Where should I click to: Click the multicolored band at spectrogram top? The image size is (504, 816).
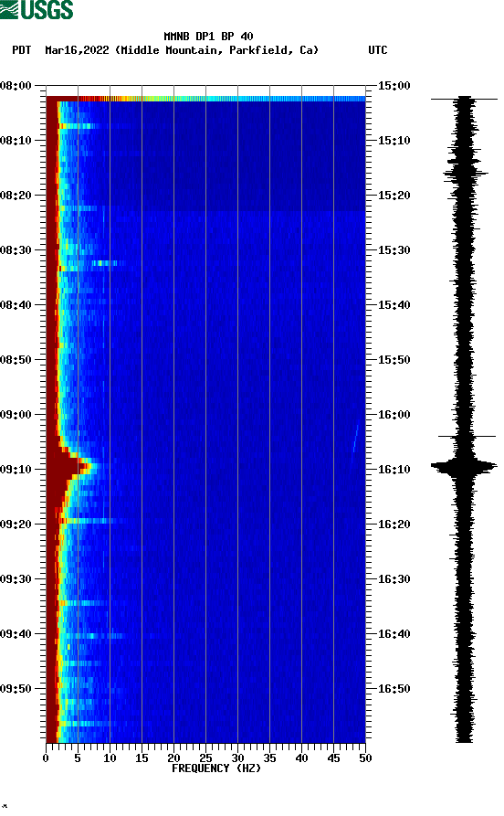pos(205,99)
